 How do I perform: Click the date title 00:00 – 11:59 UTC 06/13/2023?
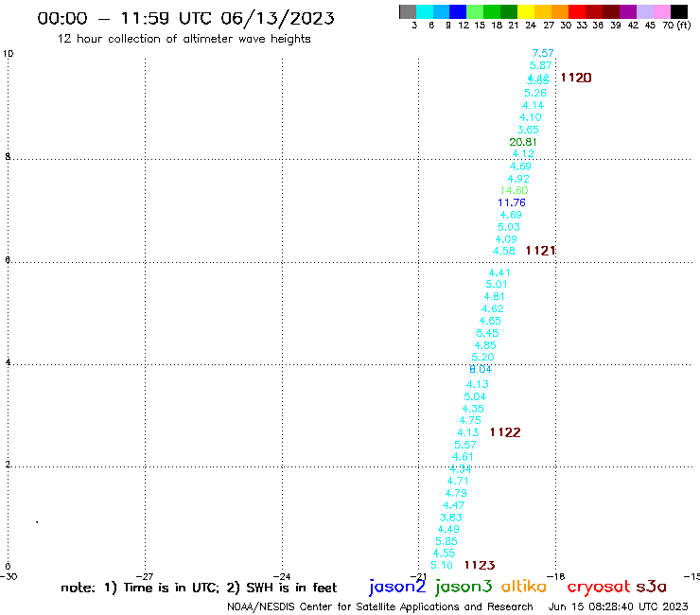tap(185, 19)
